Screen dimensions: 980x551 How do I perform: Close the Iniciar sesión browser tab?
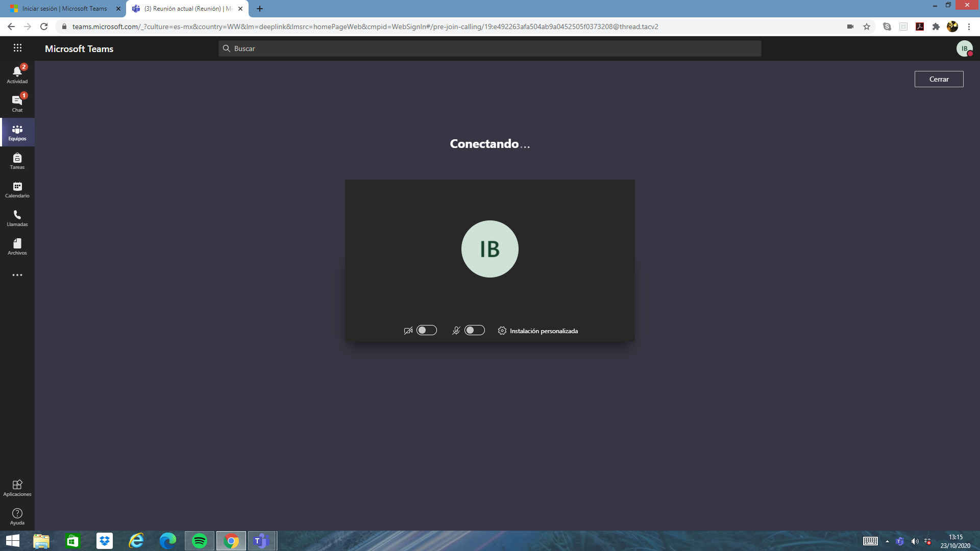click(x=118, y=9)
